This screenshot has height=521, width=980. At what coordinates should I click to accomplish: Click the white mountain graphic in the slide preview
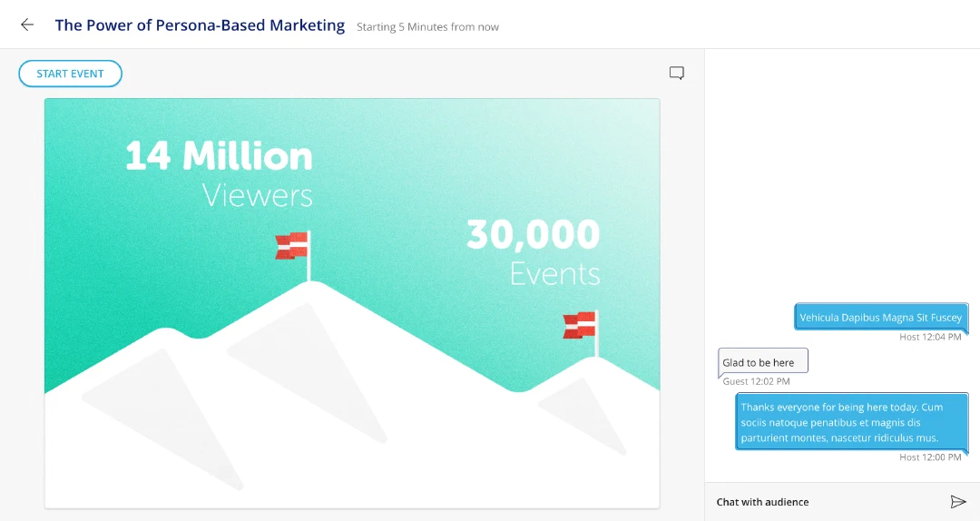pyautogui.click(x=352, y=407)
